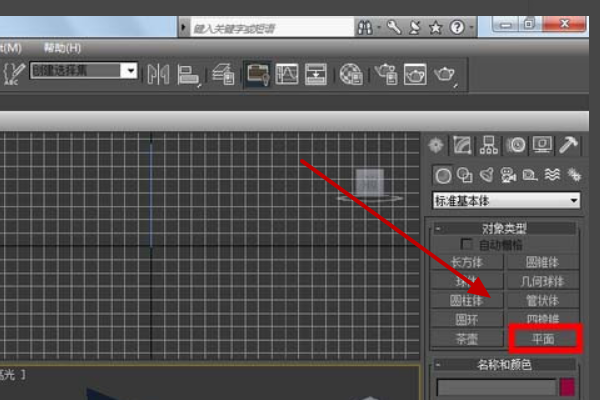Switch to the Utilities hammer tab
The image size is (600, 400).
(568, 145)
